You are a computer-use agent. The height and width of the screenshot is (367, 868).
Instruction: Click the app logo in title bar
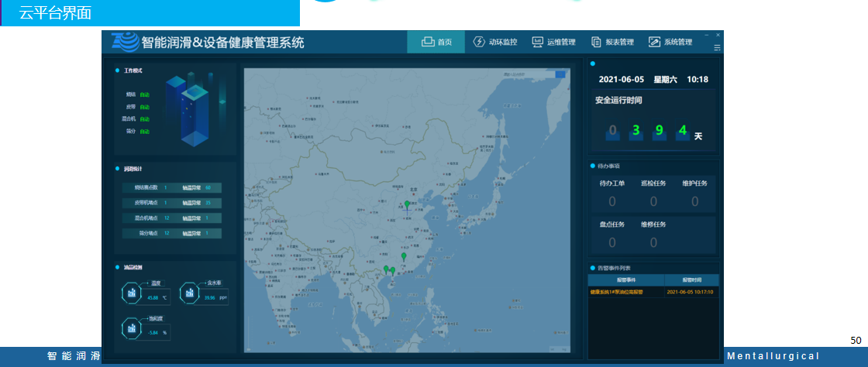126,42
